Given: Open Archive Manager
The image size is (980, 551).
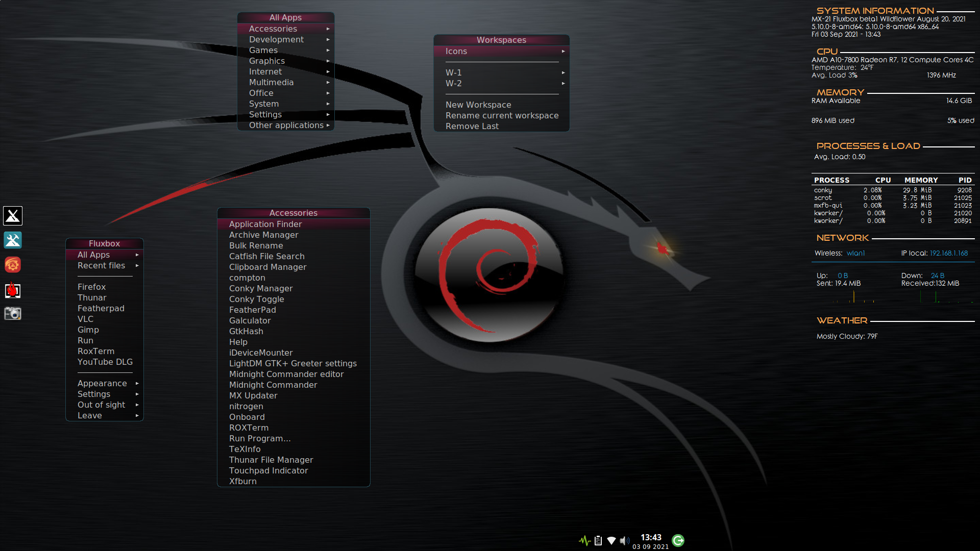Looking at the screenshot, I should click(293, 235).
